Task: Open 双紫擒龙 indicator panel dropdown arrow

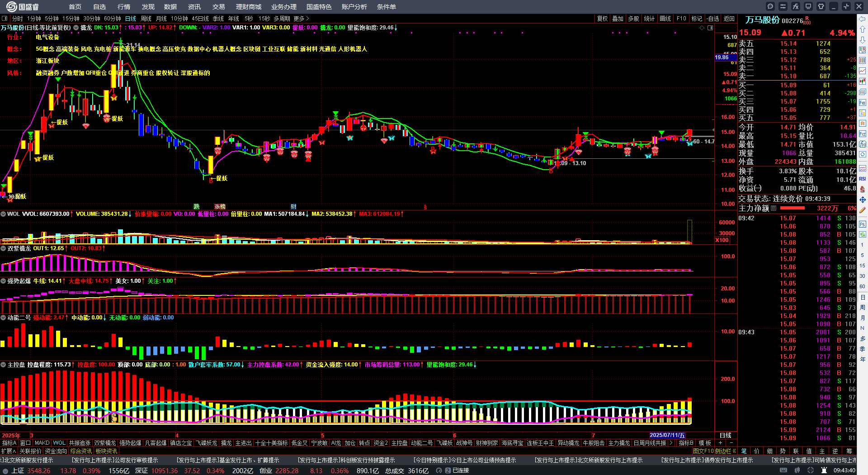Action: 3,248
